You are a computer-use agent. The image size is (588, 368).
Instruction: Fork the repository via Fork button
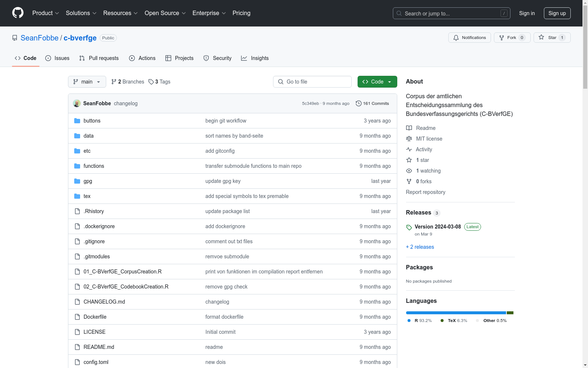pos(512,38)
